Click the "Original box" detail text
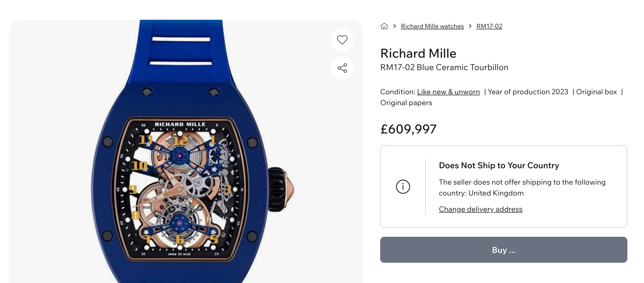The image size is (644, 283). point(596,92)
